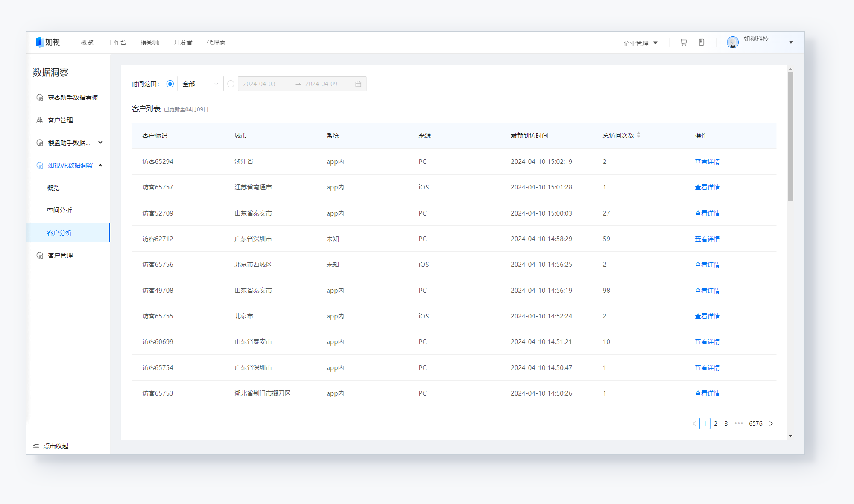Viewport: 854px width, 504px height.
Task: Open the 代理商 top navigation item
Action: [216, 43]
